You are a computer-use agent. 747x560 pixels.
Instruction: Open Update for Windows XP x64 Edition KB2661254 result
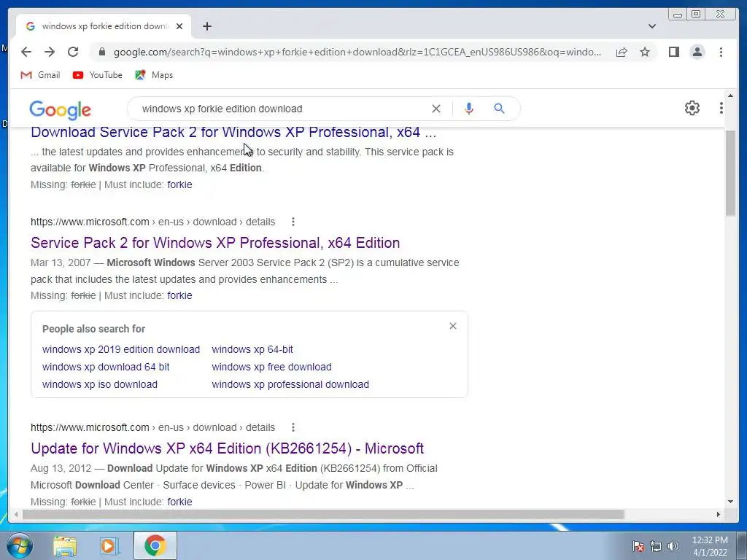click(x=228, y=448)
